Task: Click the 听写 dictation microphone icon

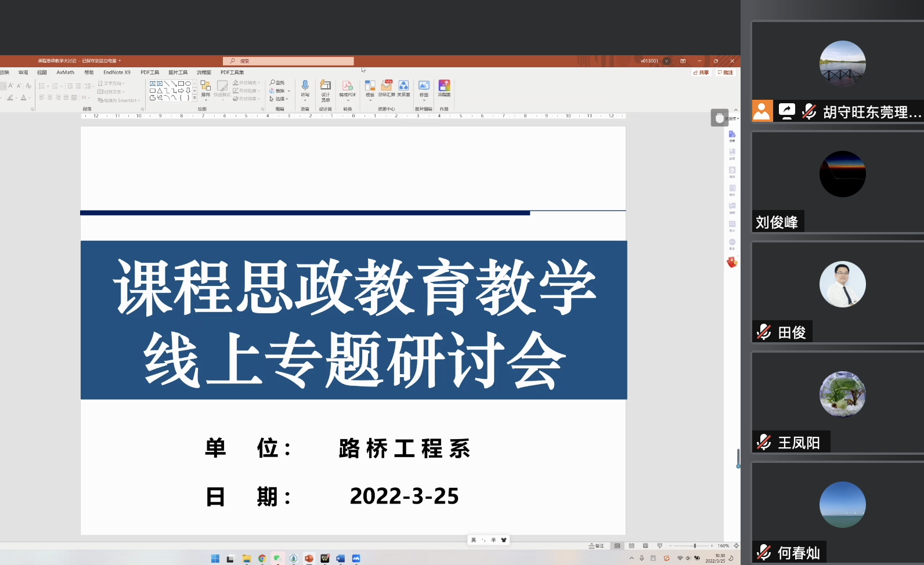Action: [x=305, y=88]
